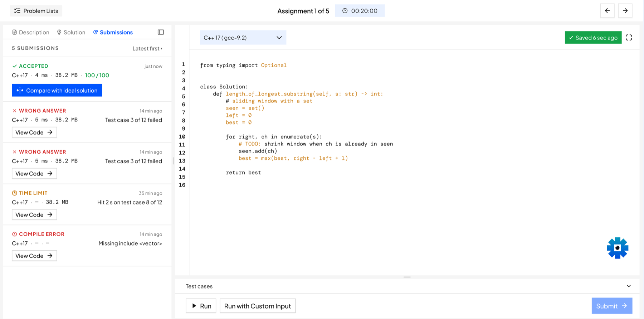
Task: Click the 00:20:00 timer
Action: 360,11
